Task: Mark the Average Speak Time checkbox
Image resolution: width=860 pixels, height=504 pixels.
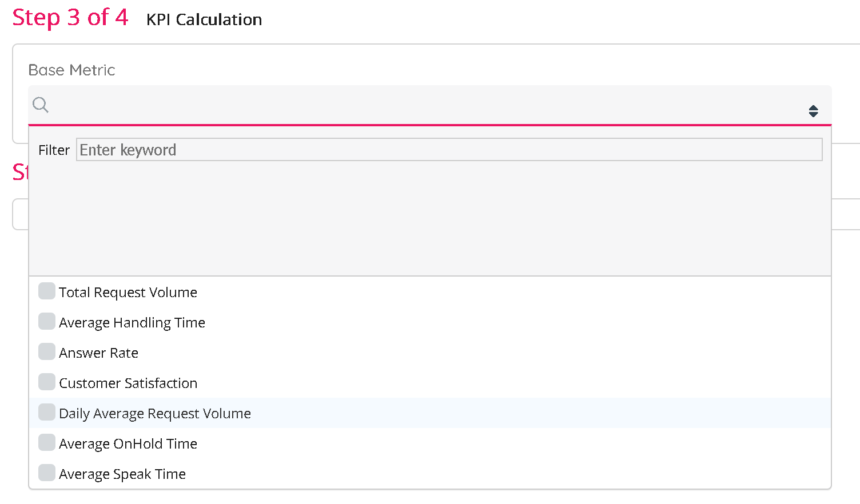Action: (47, 473)
